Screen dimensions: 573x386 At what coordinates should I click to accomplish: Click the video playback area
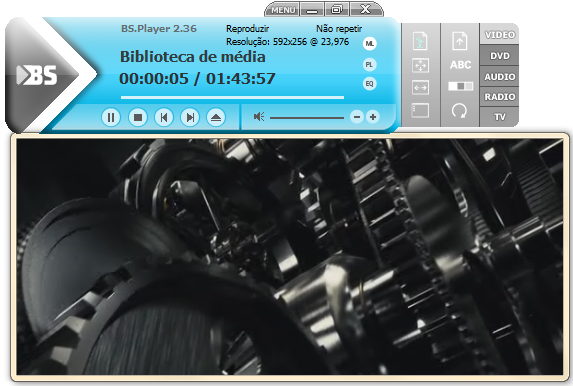pyautogui.click(x=290, y=257)
